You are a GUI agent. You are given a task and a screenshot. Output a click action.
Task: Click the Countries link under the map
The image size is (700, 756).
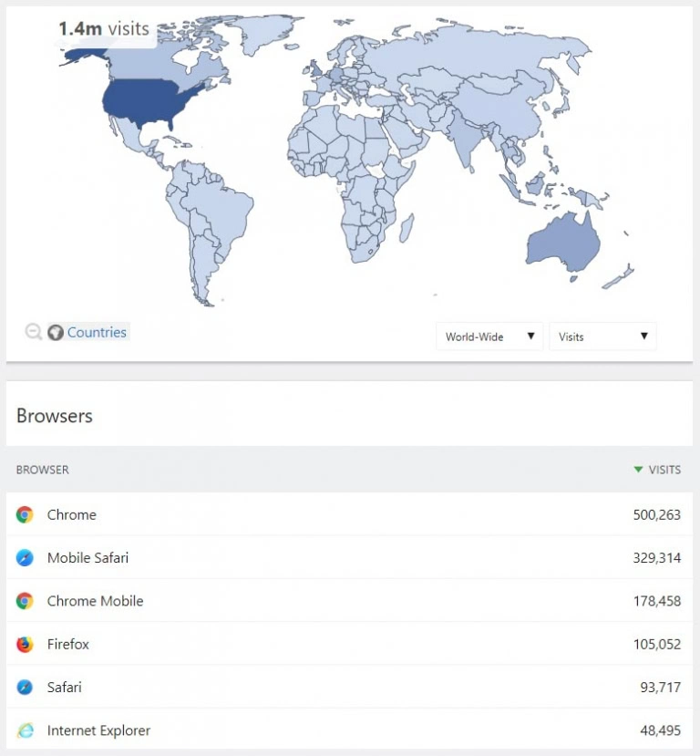click(x=97, y=332)
